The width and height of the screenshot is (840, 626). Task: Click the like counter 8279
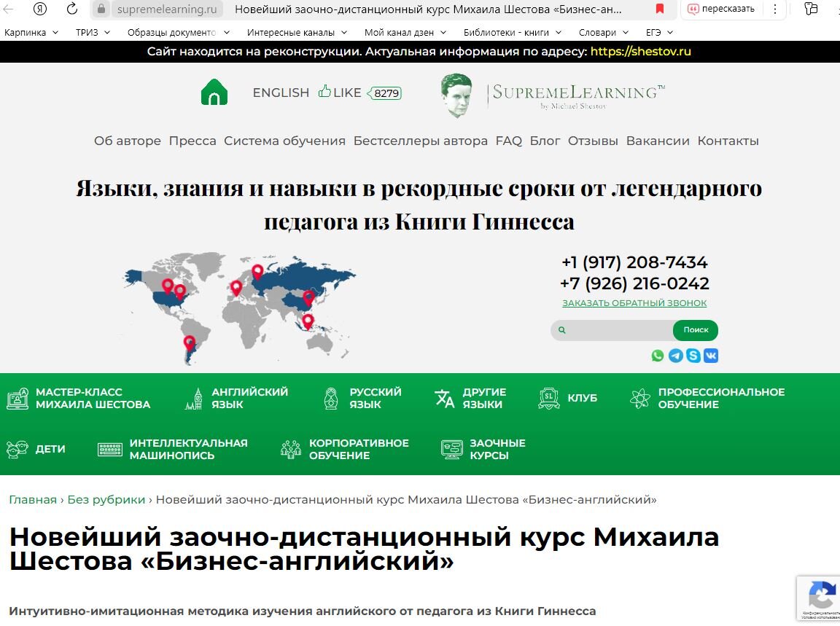tap(385, 93)
